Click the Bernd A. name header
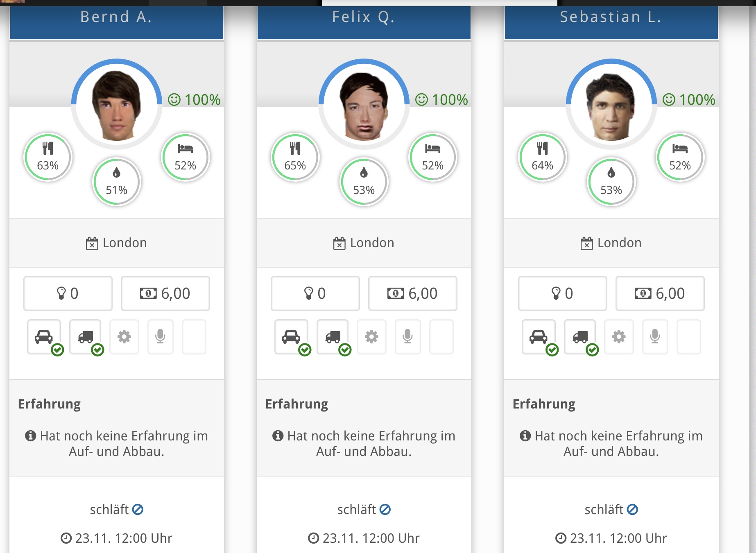The width and height of the screenshot is (756, 553). [116, 17]
